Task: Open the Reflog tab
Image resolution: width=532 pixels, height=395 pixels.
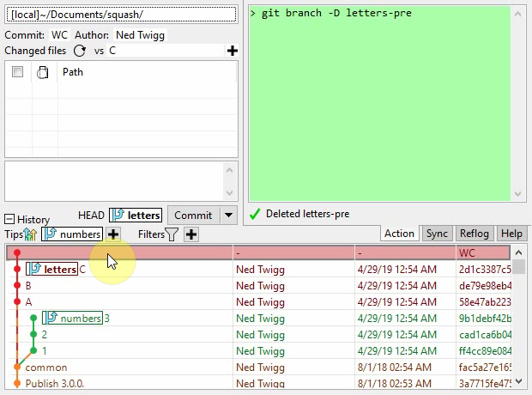Action: point(475,234)
